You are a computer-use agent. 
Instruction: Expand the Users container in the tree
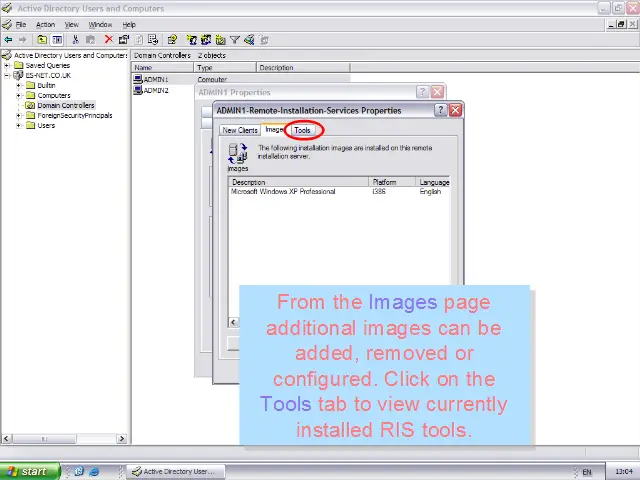pyautogui.click(x=19, y=125)
